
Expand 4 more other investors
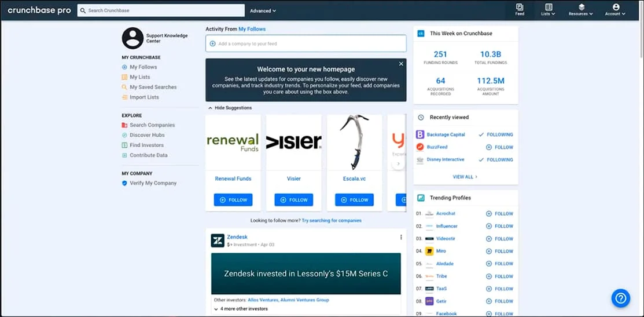(241, 309)
